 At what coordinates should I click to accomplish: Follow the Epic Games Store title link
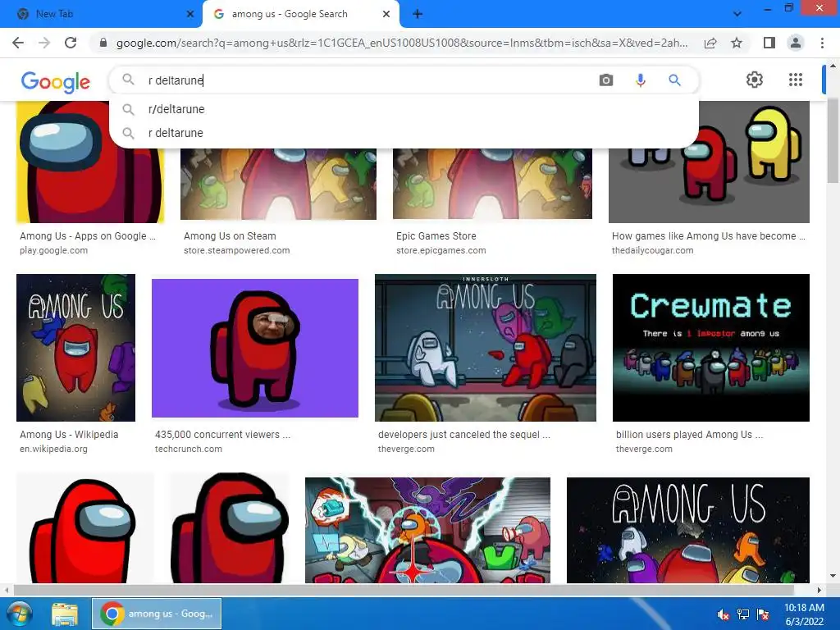pos(436,236)
